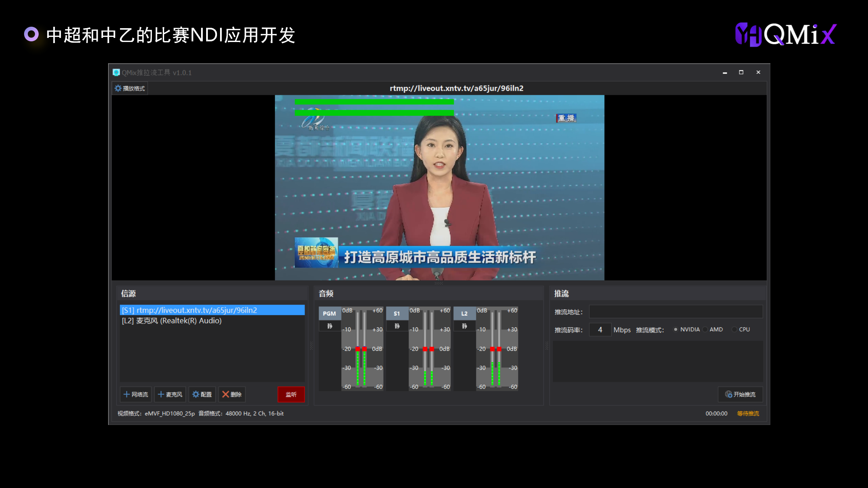868x488 pixels.
Task: Toggle the red 监听 monitor button
Action: click(291, 394)
